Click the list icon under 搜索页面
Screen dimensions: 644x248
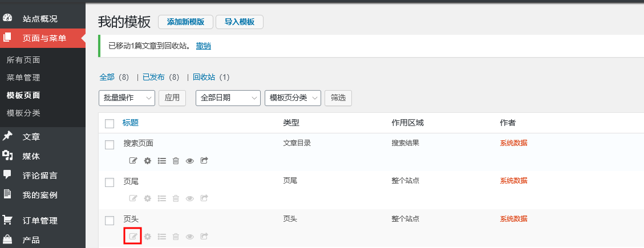(x=161, y=161)
